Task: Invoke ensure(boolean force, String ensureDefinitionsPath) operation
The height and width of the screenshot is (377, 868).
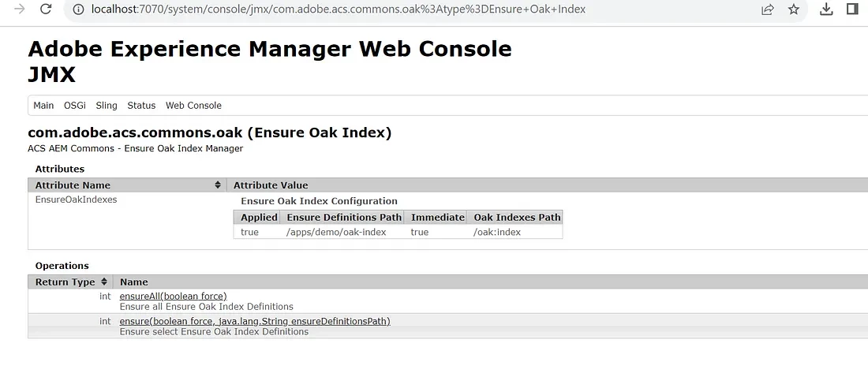Action: [255, 321]
